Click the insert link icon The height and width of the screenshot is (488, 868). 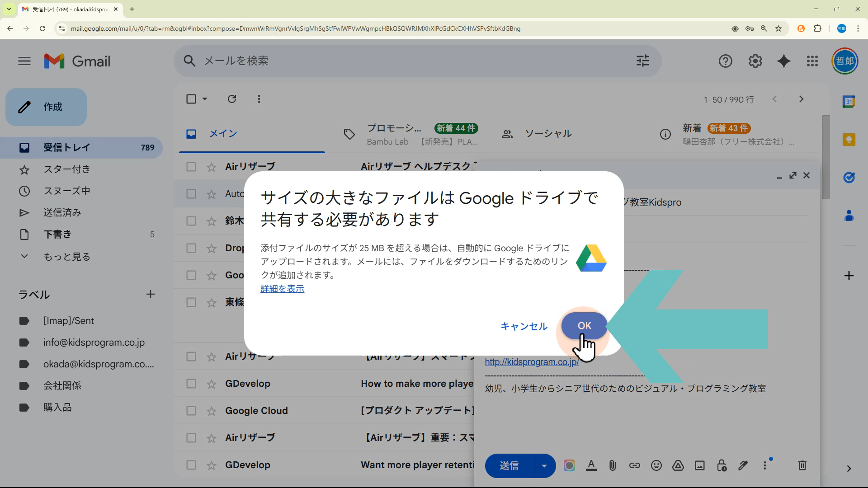click(634, 465)
